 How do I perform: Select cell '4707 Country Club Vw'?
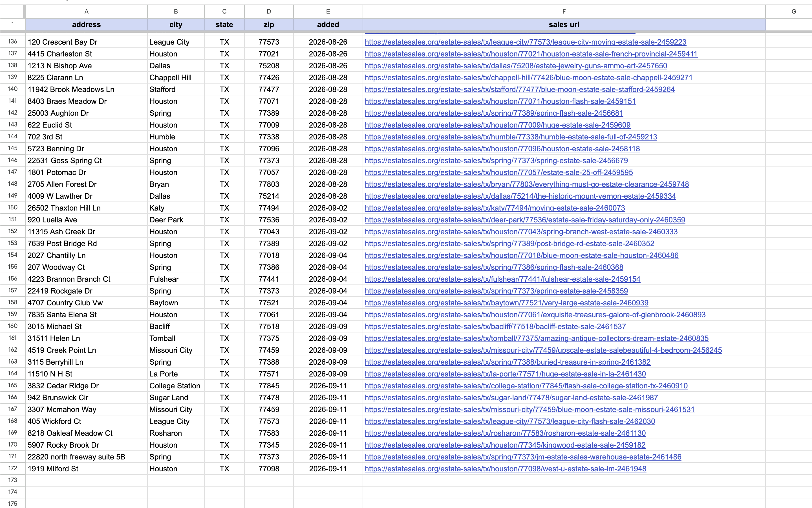click(x=87, y=303)
